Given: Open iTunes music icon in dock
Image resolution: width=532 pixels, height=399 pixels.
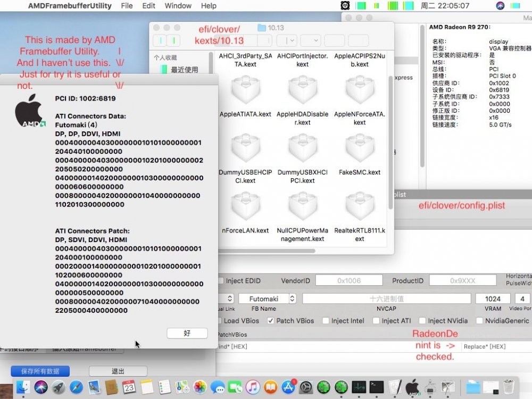Looking at the screenshot, I should [x=253, y=387].
